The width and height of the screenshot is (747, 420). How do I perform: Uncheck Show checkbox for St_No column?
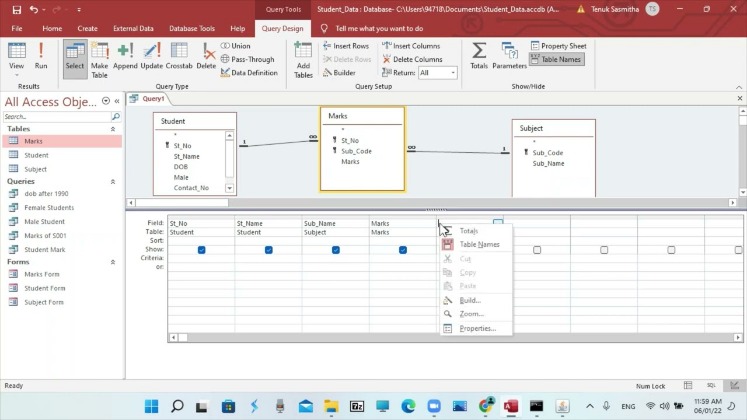[x=202, y=250]
